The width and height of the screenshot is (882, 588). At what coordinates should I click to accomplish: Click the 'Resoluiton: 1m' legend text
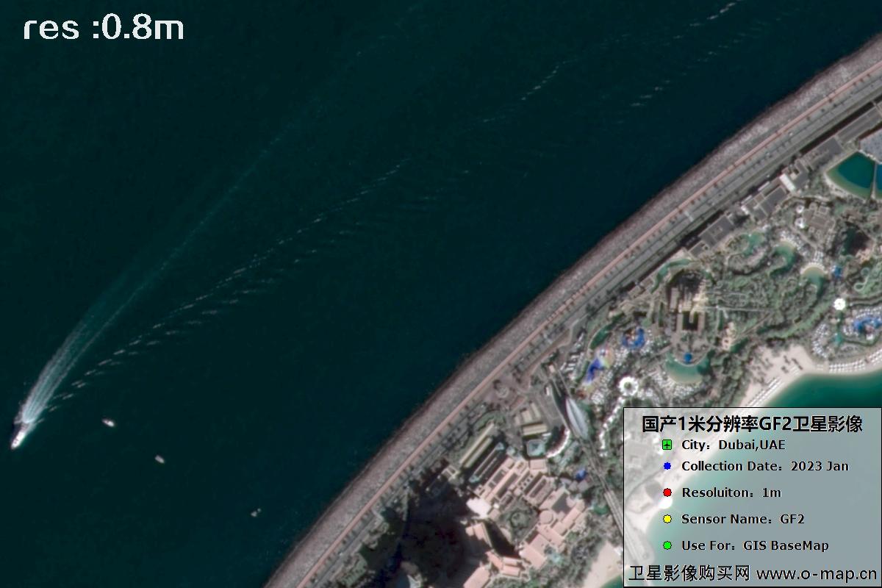(731, 492)
